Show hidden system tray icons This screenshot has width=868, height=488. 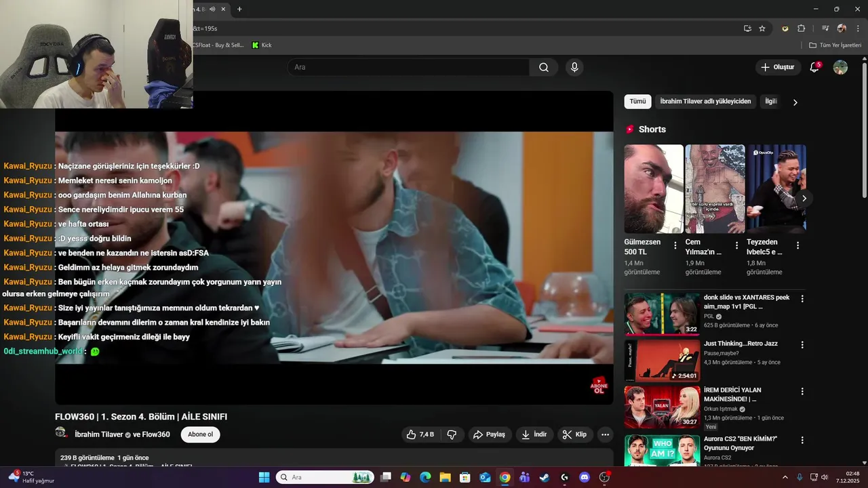(785, 477)
